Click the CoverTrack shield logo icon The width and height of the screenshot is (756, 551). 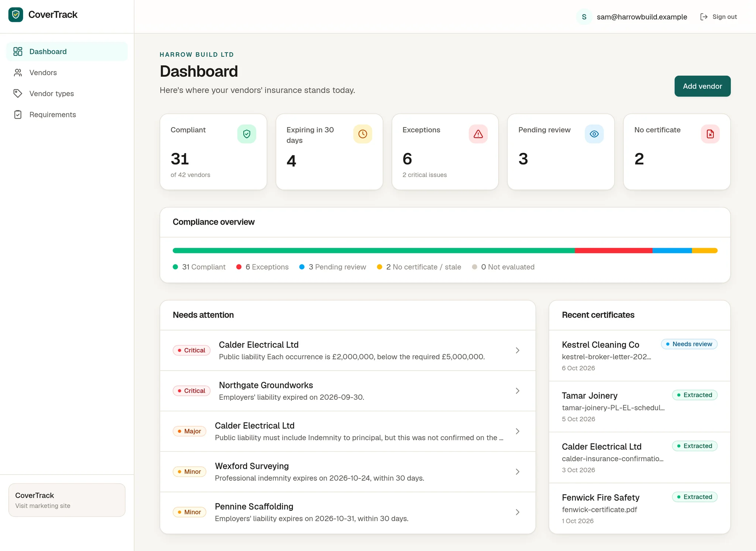15,15
